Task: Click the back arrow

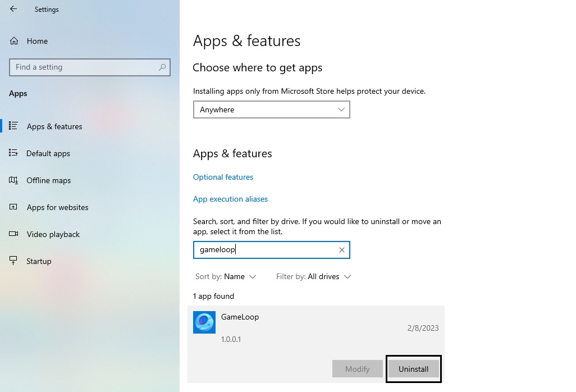Action: [x=13, y=9]
